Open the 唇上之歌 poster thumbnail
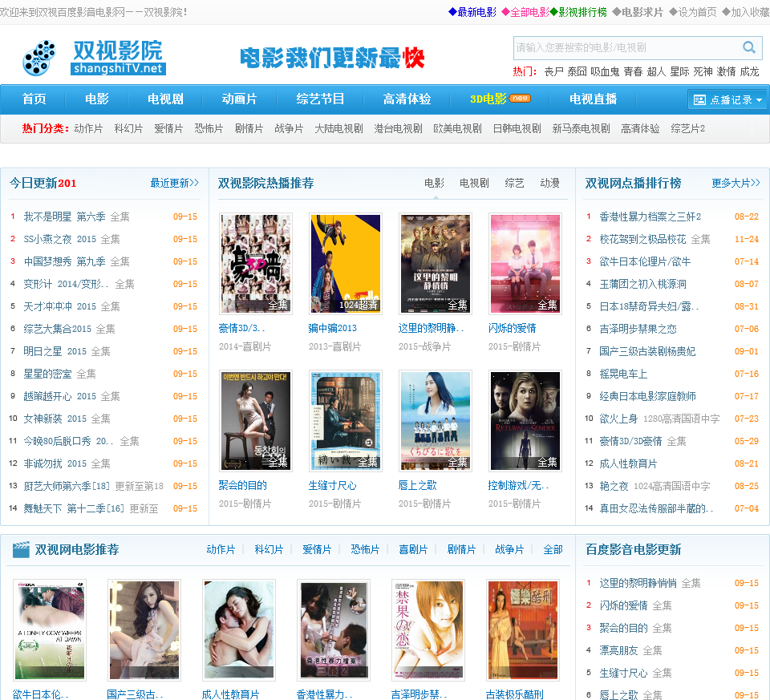This screenshot has height=700, width=770. 436,421
